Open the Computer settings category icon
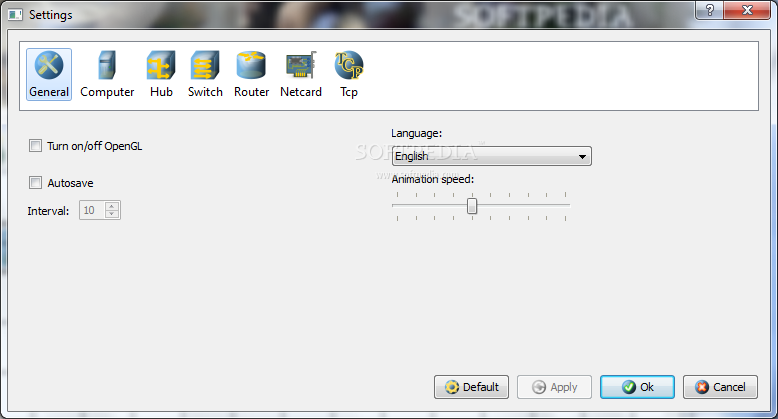The width and height of the screenshot is (778, 419). pyautogui.click(x=107, y=65)
